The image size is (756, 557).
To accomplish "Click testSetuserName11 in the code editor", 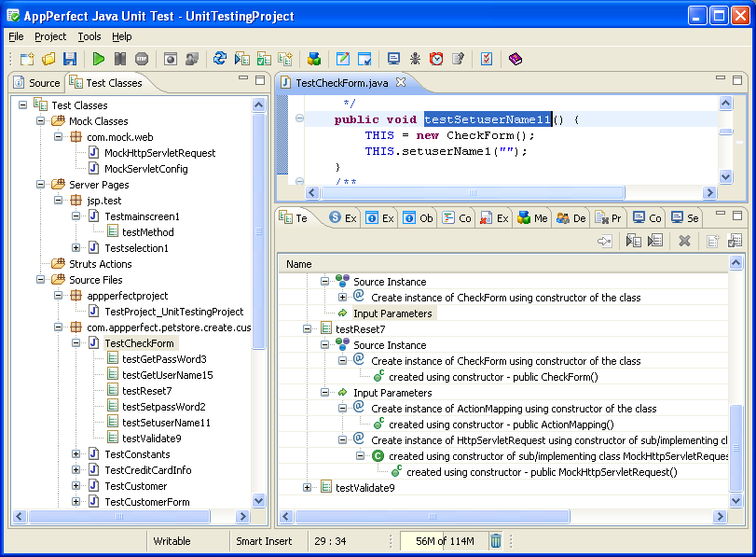I will [488, 119].
